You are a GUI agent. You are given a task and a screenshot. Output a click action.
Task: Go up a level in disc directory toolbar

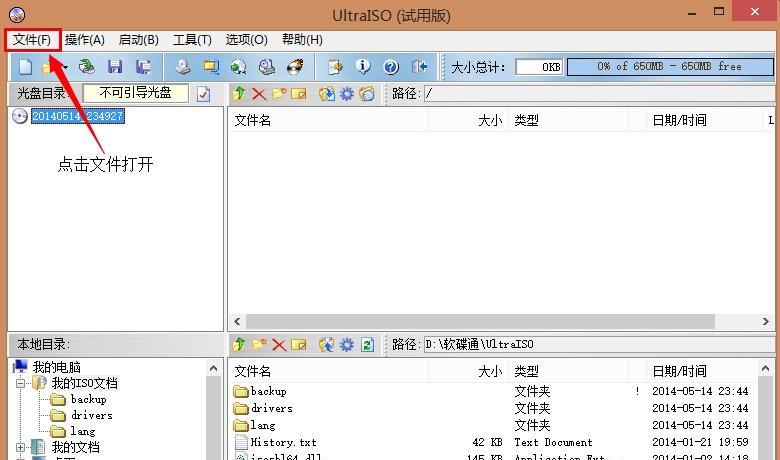[x=239, y=93]
